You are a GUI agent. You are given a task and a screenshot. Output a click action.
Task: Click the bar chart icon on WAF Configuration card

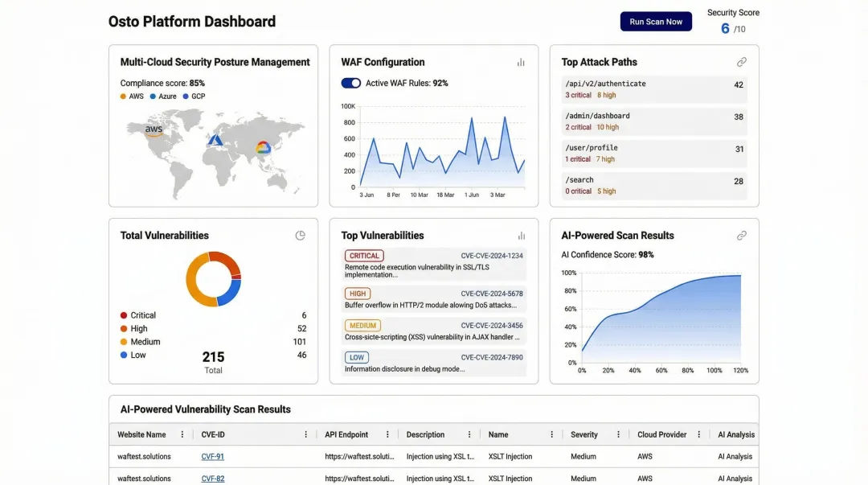click(521, 62)
